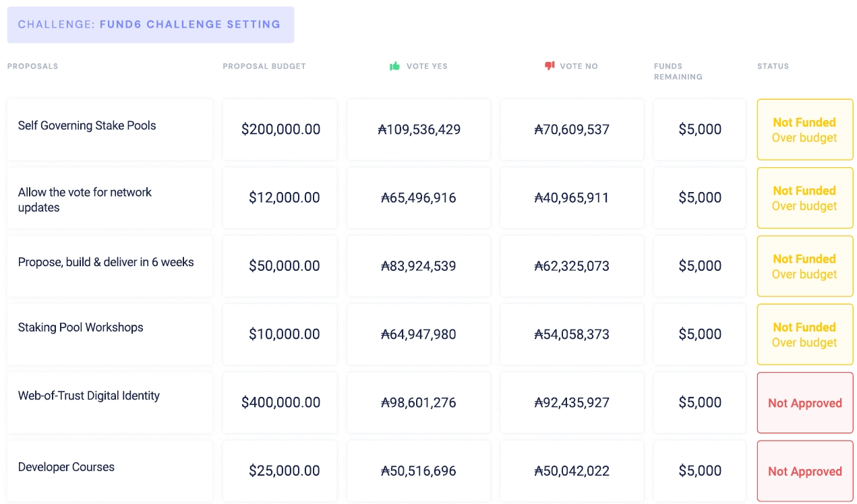The image size is (857, 504).
Task: Click the ₳50,042,022 no vote cell
Action: coord(572,471)
